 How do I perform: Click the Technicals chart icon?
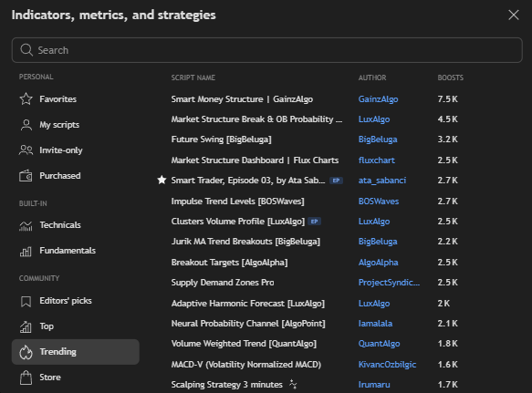point(26,225)
